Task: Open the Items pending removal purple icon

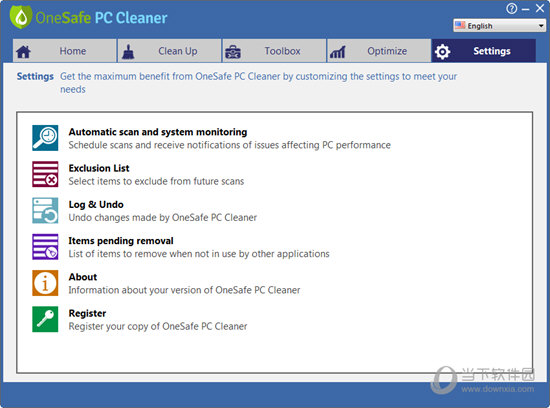Action: (x=45, y=247)
